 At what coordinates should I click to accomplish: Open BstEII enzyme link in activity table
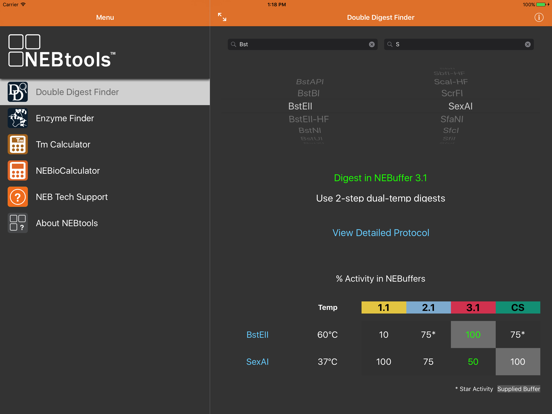257,334
